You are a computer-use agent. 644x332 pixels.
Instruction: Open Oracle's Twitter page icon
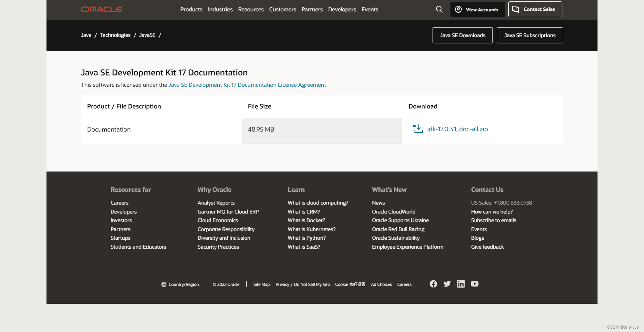pyautogui.click(x=447, y=284)
